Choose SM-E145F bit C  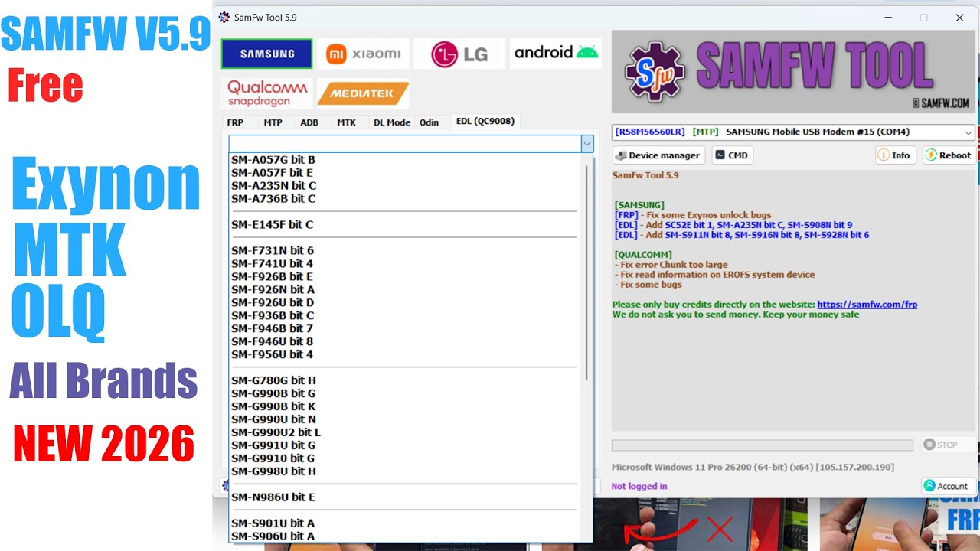[272, 225]
